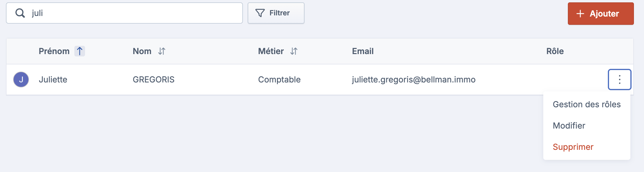The width and height of the screenshot is (644, 172).
Task: Click the Email column header
Action: (363, 51)
